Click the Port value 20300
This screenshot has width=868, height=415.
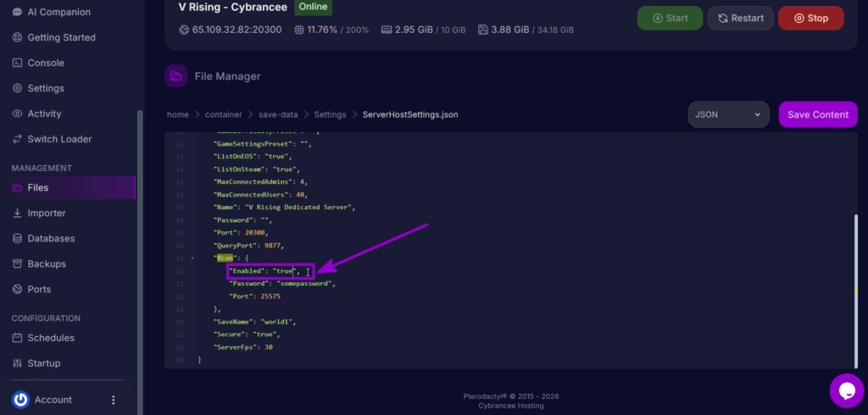(x=254, y=233)
